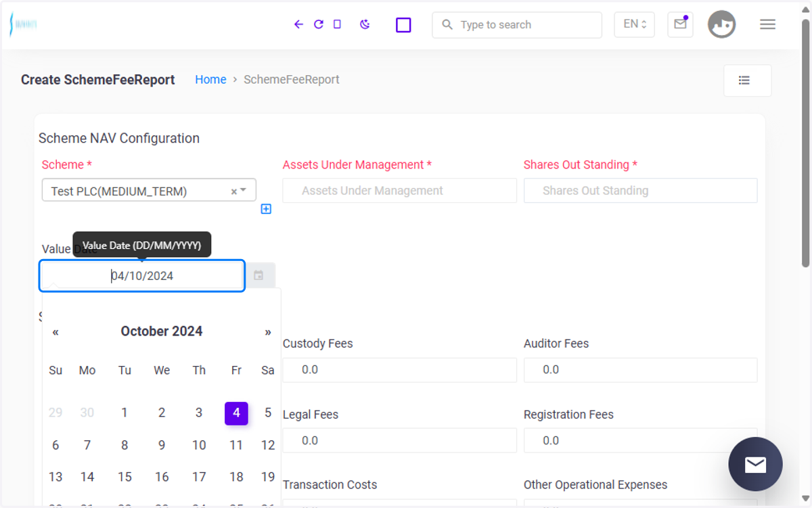Click the purple square fullscreen icon
The image size is (812, 508).
(403, 25)
